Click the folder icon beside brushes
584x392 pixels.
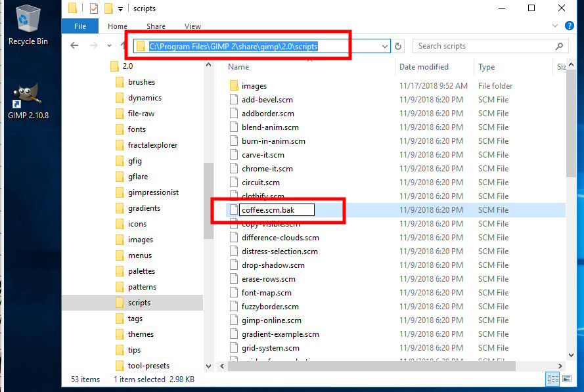[120, 82]
